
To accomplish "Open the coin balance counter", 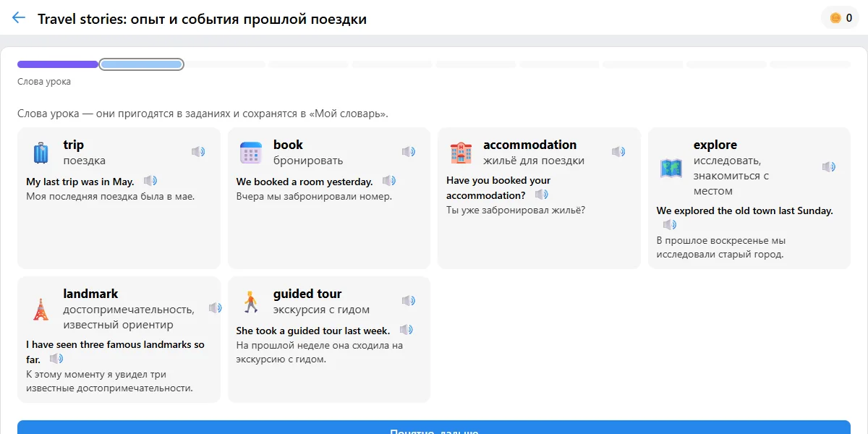I will tap(841, 18).
